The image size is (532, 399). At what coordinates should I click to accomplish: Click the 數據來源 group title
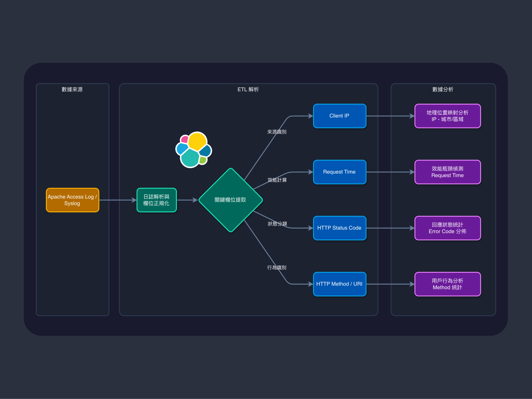point(72,90)
